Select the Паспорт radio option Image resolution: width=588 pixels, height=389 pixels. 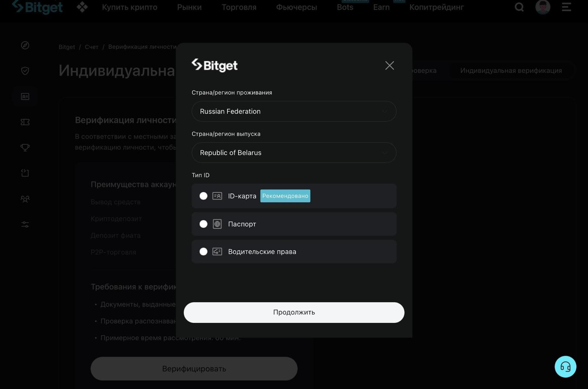(203, 224)
